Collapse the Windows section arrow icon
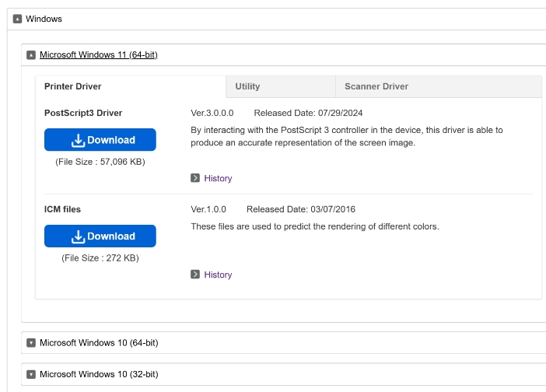Image resolution: width=546 pixels, height=392 pixels. tap(17, 19)
